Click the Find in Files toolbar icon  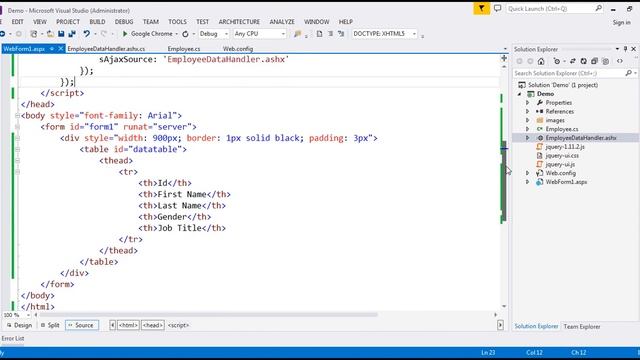click(298, 34)
